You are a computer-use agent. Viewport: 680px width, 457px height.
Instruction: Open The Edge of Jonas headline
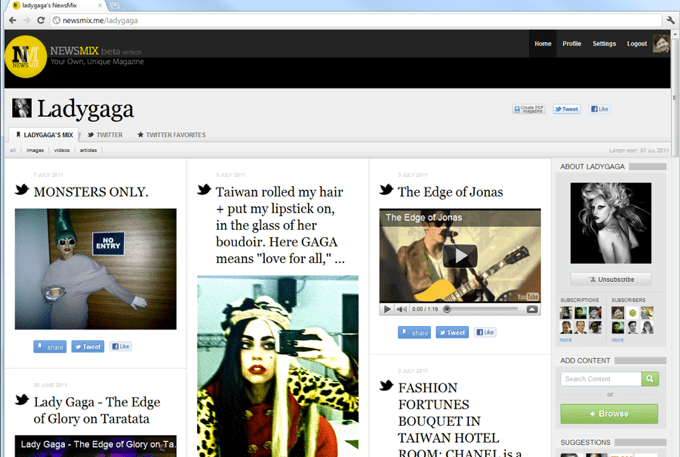pos(450,192)
